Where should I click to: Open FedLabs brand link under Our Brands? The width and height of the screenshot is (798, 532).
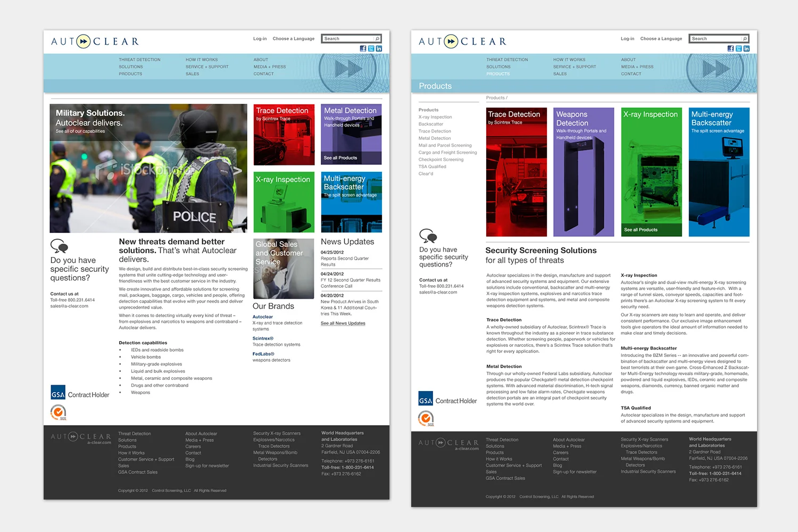(x=263, y=354)
